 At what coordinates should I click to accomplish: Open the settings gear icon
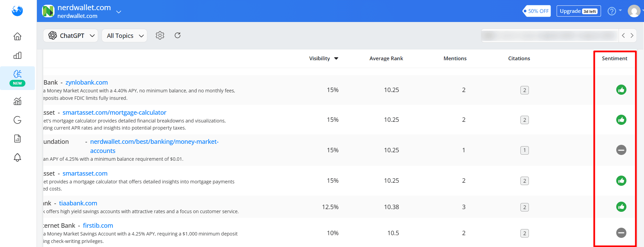160,36
